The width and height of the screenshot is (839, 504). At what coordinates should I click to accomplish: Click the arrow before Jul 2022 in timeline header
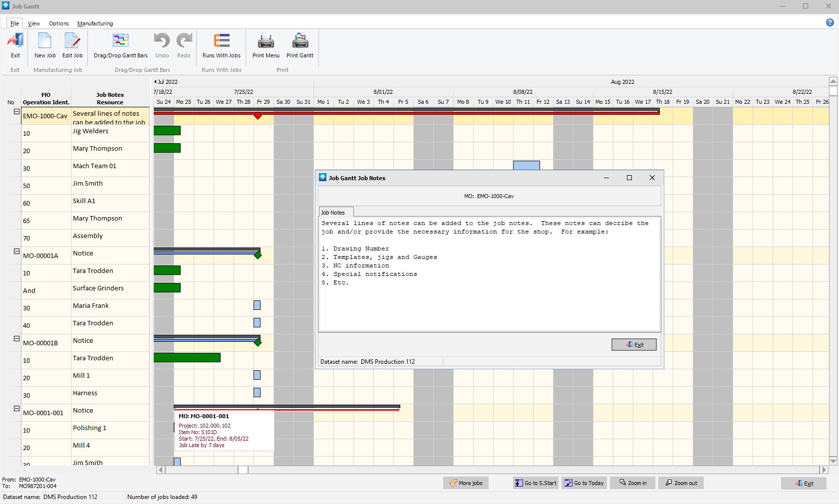tap(155, 82)
